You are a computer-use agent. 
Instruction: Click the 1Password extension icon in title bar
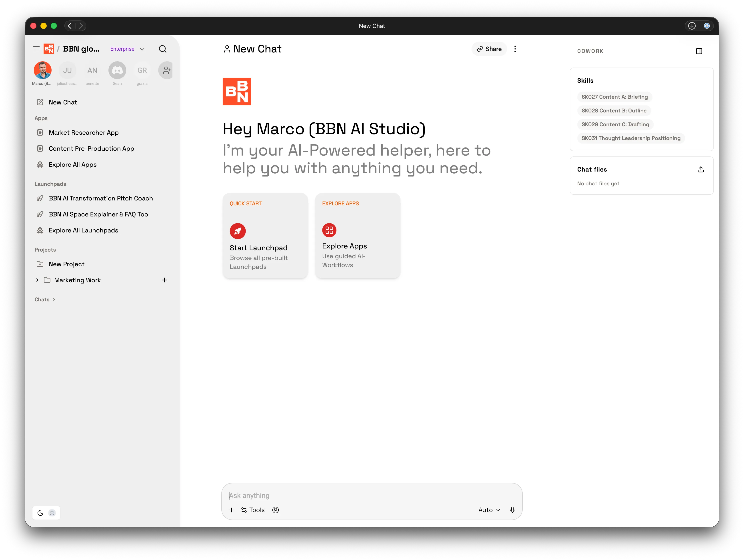coord(707,26)
